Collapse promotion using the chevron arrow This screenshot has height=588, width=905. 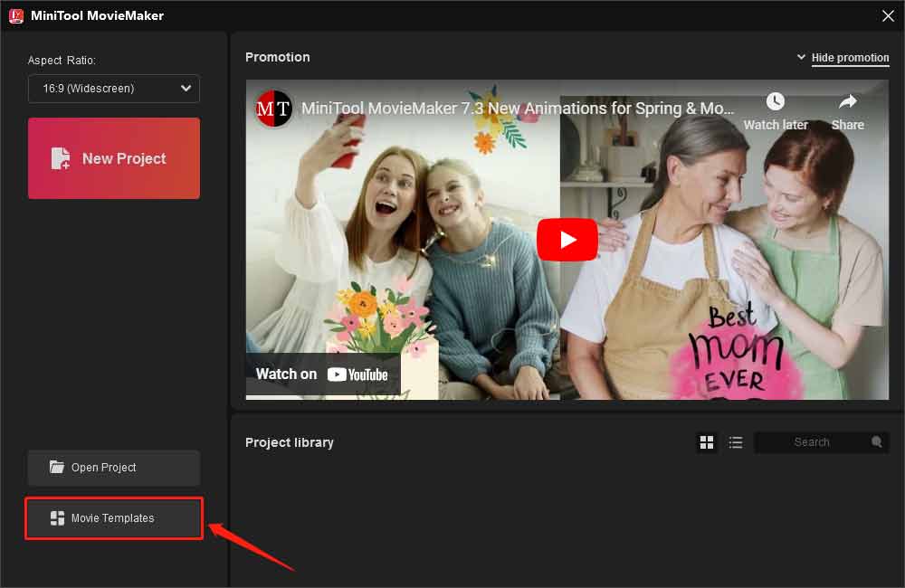801,57
